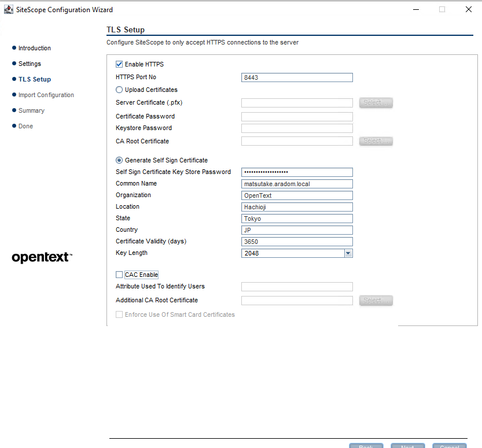Viewport: 482px width, 448px height.
Task: Click the Self Sign Certificate Key Store Password label
Action: [173, 172]
